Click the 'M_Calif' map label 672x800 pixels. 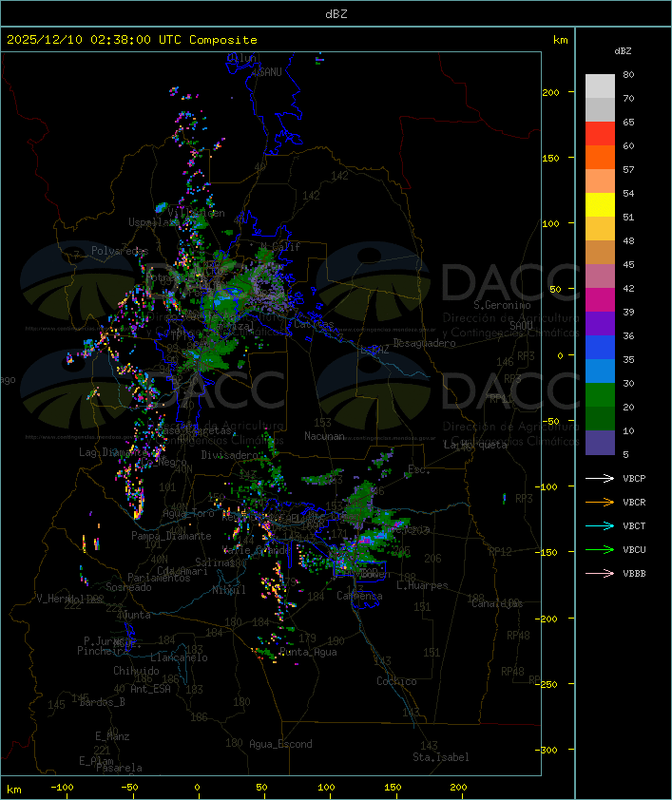pyautogui.click(x=279, y=247)
